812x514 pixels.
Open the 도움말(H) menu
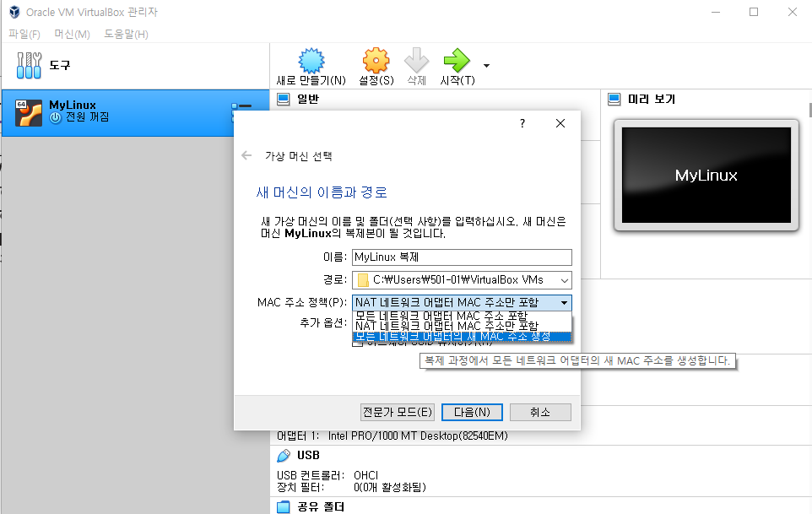click(126, 34)
